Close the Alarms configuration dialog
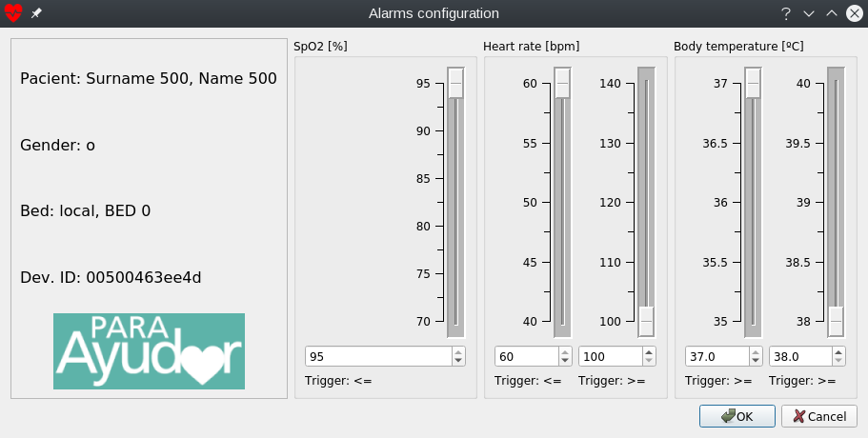 (x=855, y=13)
